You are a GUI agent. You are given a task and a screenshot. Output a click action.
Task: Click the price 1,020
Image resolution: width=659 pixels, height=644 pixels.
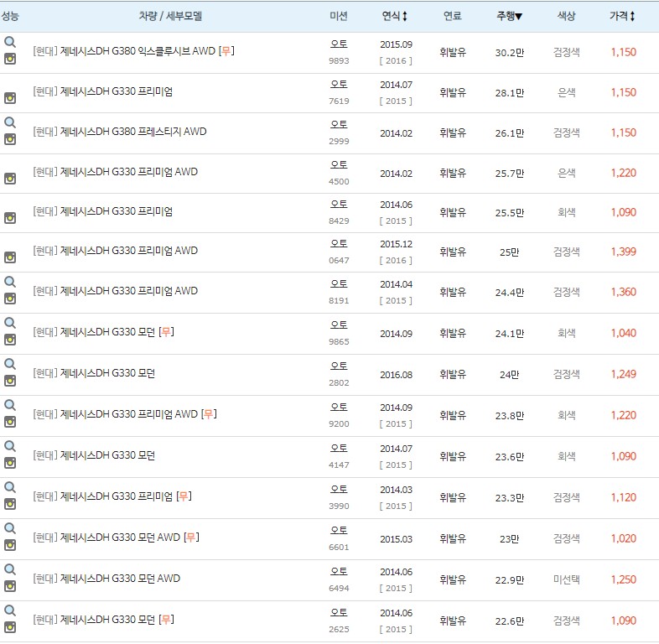(623, 538)
